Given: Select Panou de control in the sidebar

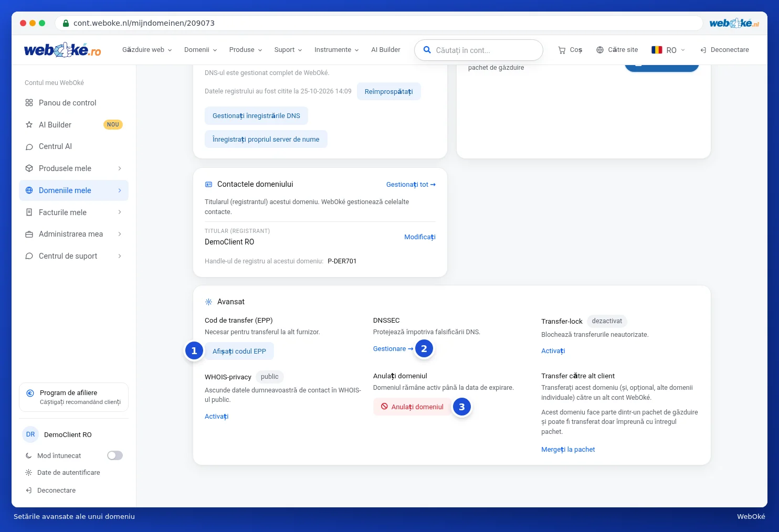Looking at the screenshot, I should 73,103.
